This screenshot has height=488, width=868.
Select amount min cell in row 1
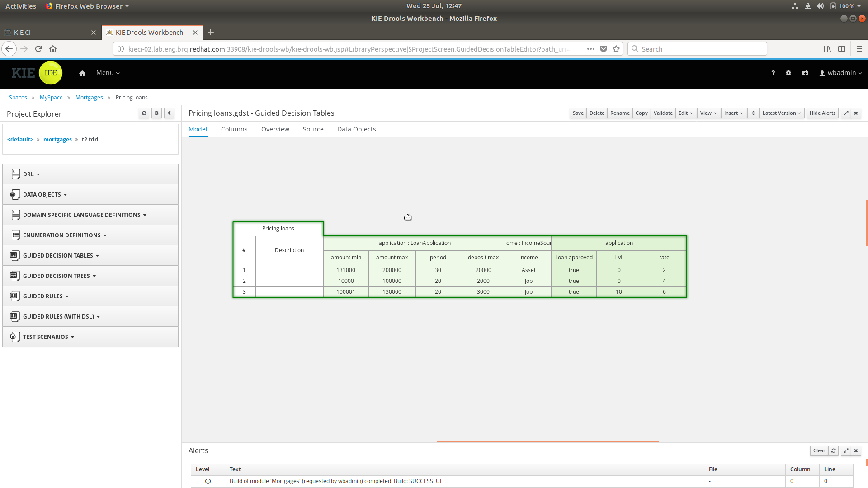click(x=346, y=270)
